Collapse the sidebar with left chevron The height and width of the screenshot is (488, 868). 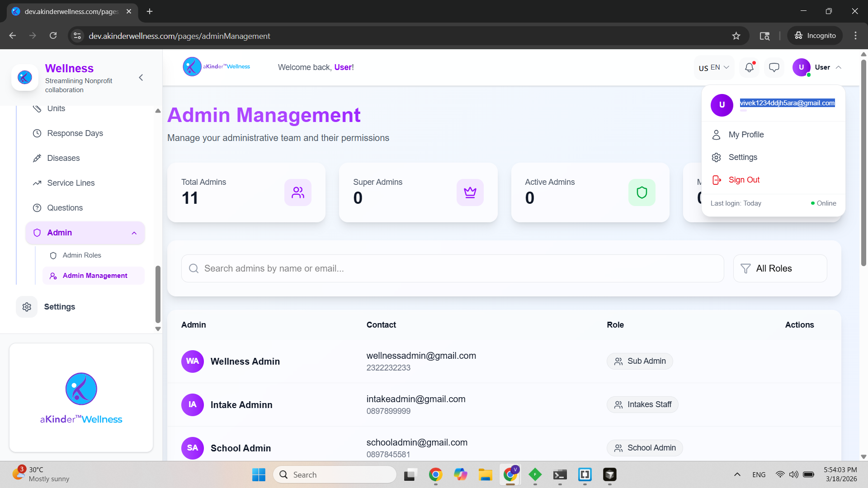click(x=141, y=78)
